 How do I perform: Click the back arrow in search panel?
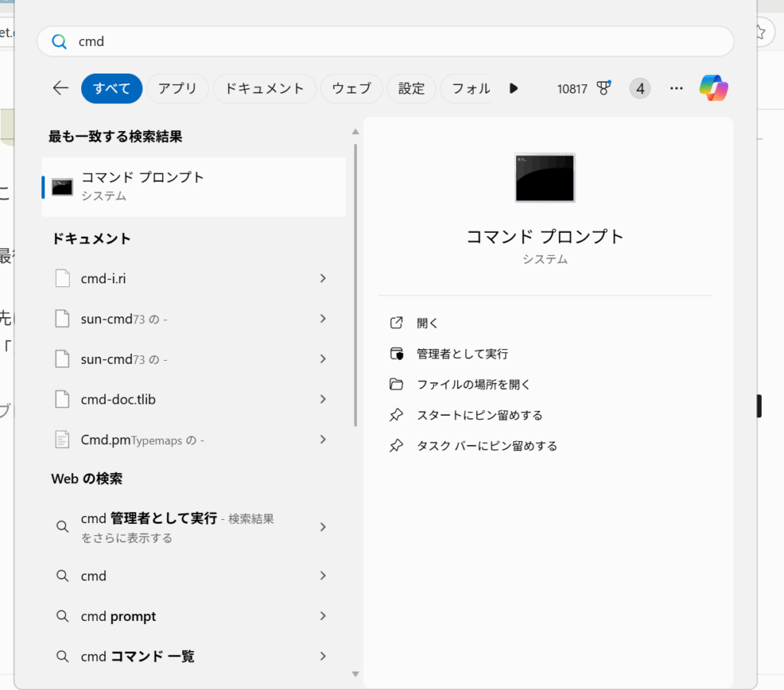[60, 89]
